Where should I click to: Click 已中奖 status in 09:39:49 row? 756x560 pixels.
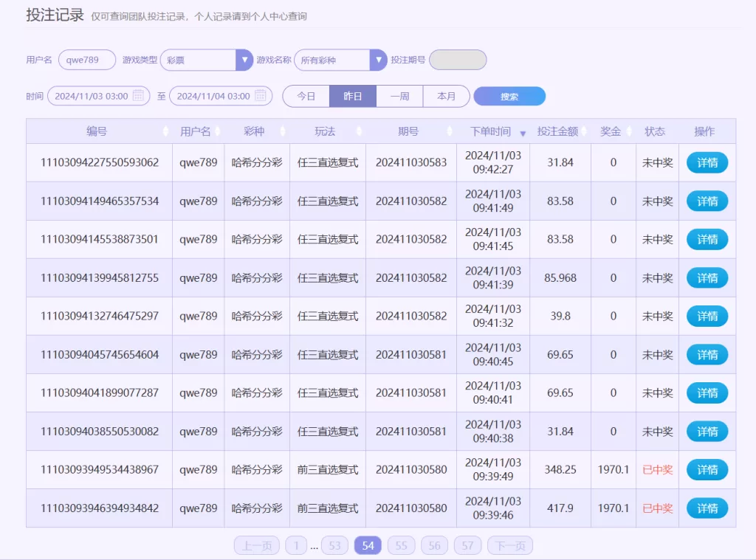click(x=658, y=469)
